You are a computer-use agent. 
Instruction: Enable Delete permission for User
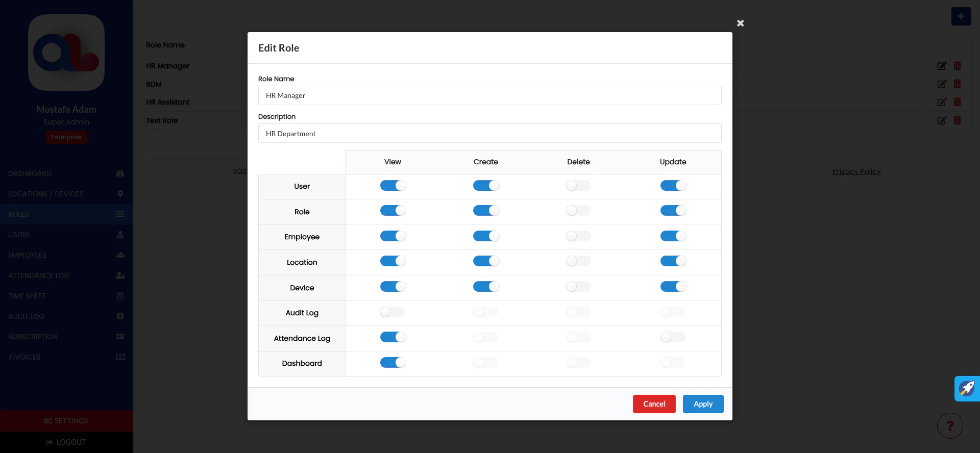[x=578, y=186]
